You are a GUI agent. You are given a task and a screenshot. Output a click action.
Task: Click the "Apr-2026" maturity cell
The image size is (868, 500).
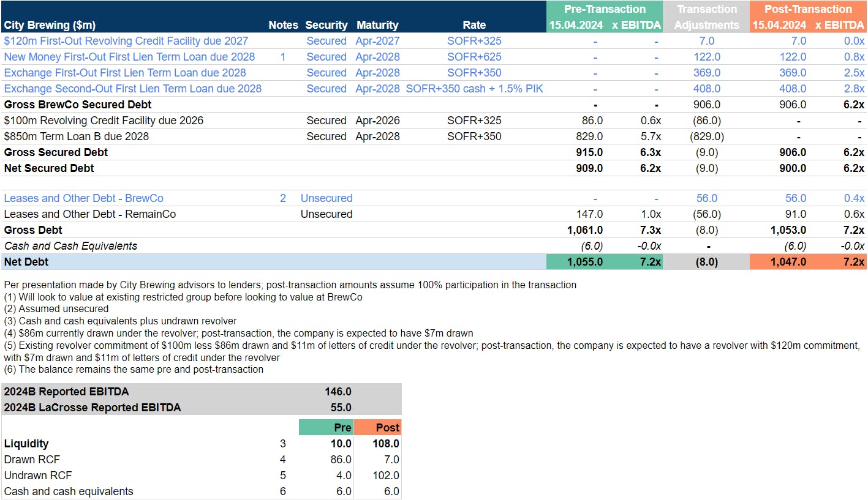[x=377, y=121]
